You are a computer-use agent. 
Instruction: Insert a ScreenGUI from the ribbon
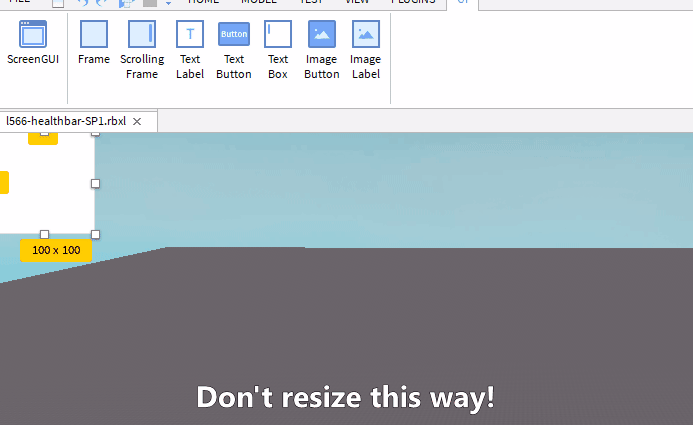point(33,42)
